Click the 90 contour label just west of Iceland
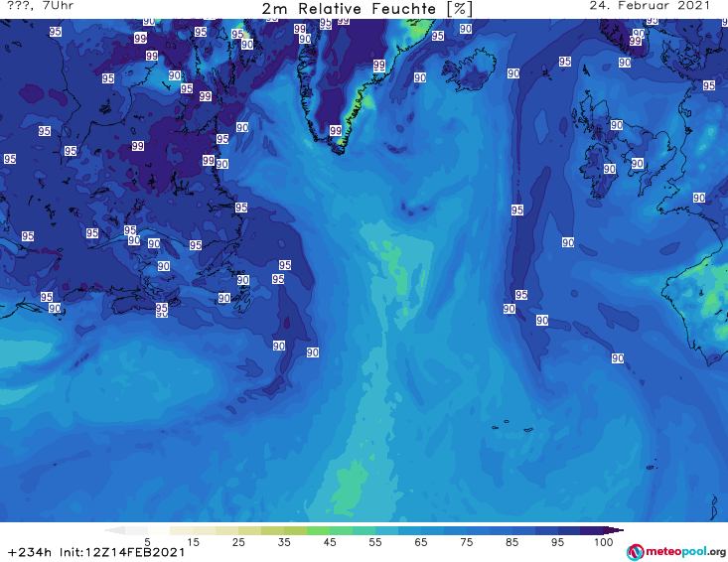Screen dimensions: 728x562 (x=420, y=77)
